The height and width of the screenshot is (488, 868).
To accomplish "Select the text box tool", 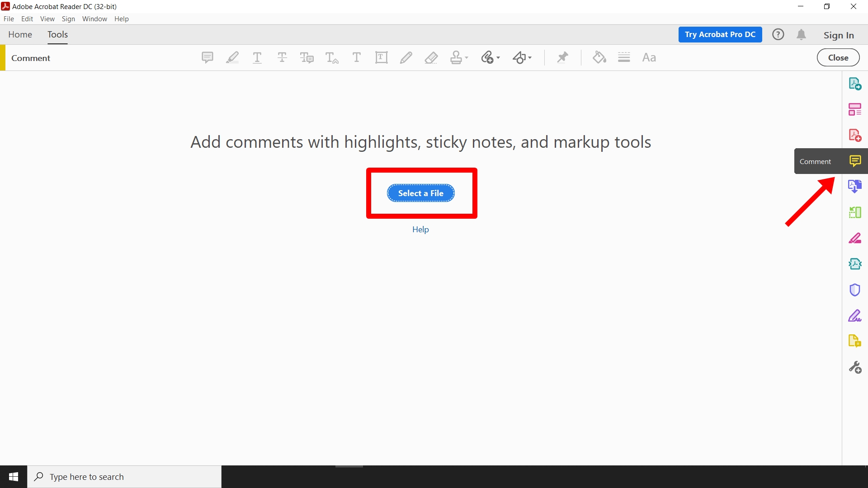I will click(381, 57).
